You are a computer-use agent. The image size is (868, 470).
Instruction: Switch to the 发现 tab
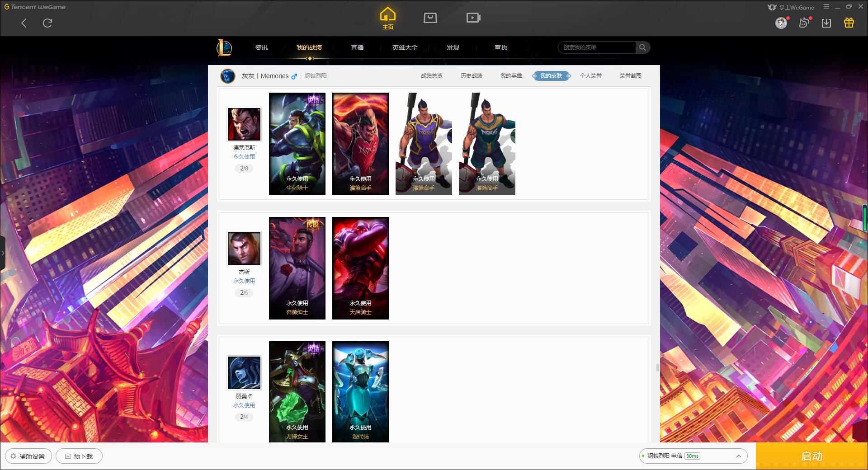coord(453,47)
